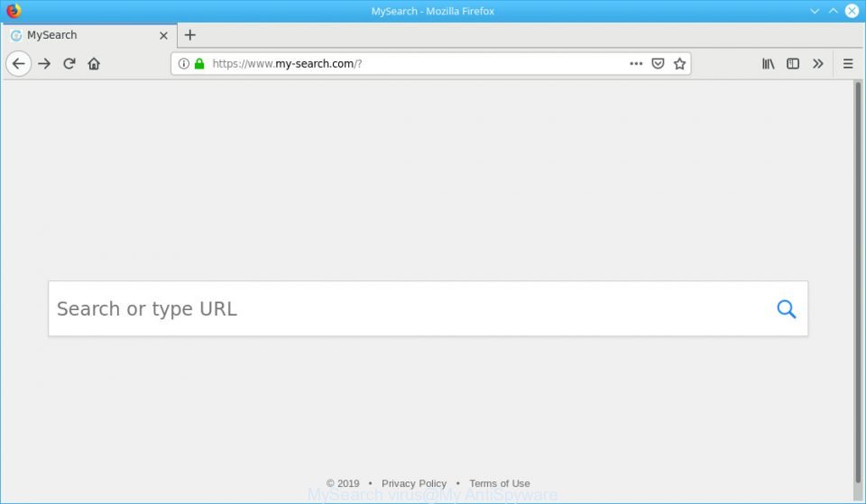Reload the current page
The width and height of the screenshot is (866, 504).
69,63
